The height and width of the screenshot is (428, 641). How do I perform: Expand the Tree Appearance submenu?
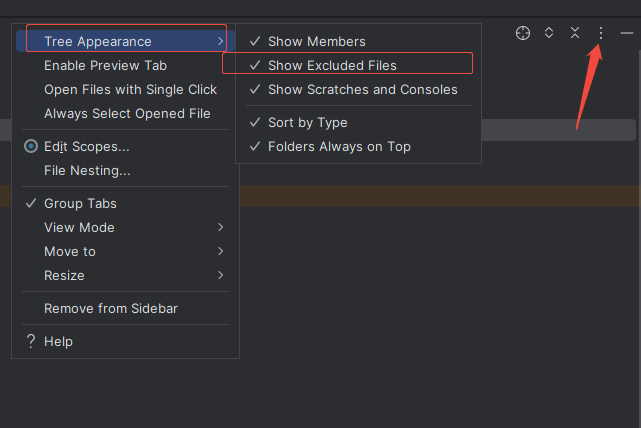(x=125, y=41)
